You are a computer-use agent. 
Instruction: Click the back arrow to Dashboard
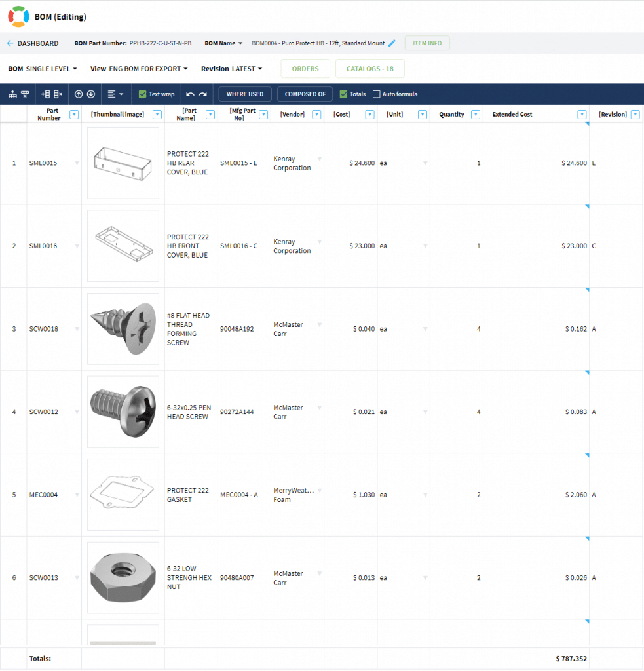pos(10,43)
